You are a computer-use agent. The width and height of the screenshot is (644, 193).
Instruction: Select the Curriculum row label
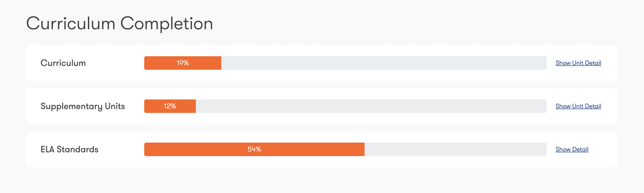coord(63,63)
